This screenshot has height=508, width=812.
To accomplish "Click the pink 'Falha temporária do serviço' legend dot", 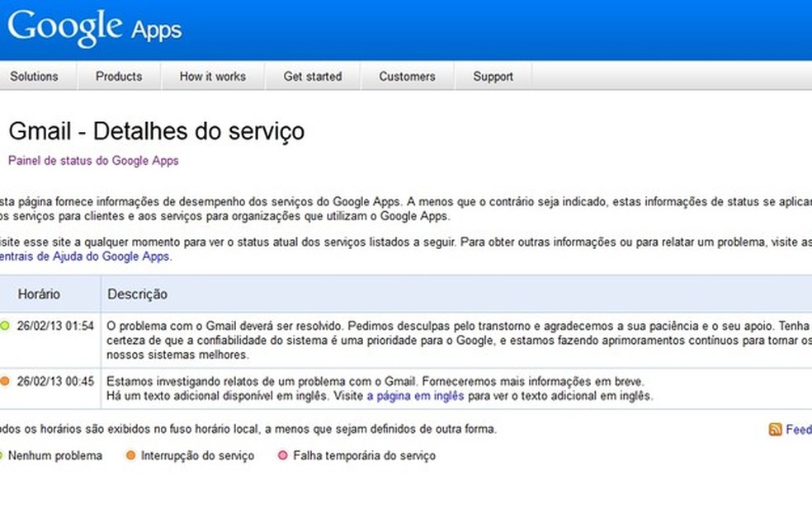I will 282,455.
